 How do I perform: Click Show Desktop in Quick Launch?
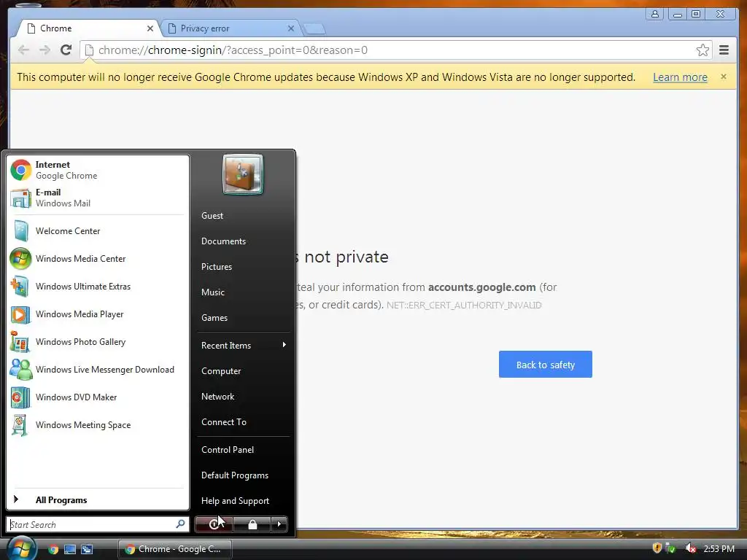pos(70,549)
